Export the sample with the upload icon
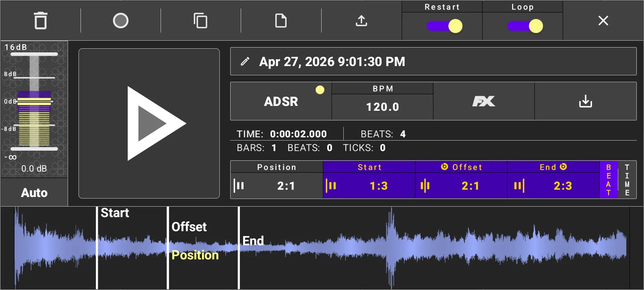The image size is (644, 290). (361, 21)
